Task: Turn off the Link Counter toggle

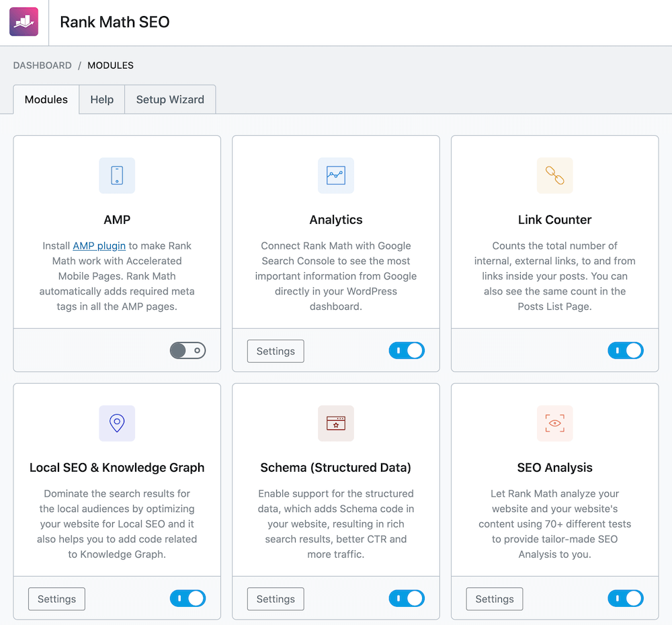Action: click(626, 350)
